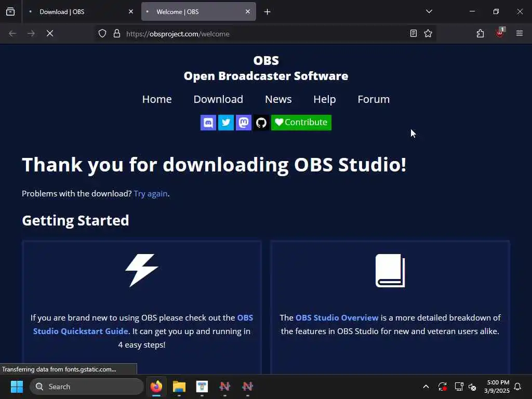The image size is (532, 399).
Task: Open the Discord icon link
Action: [208, 123]
